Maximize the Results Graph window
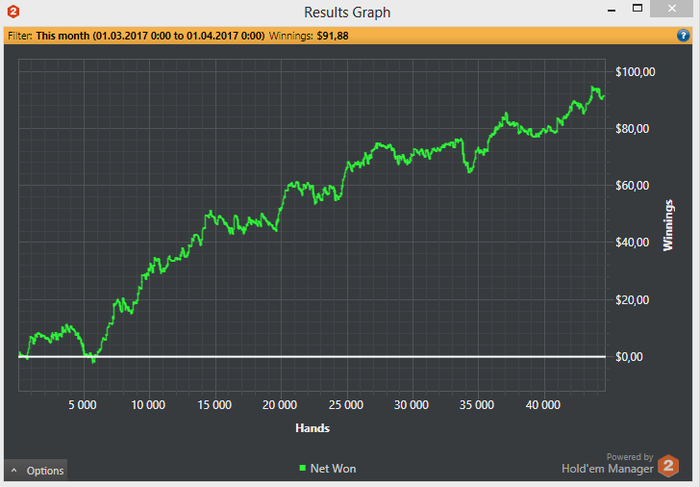Image resolution: width=700 pixels, height=487 pixels. 638,8
